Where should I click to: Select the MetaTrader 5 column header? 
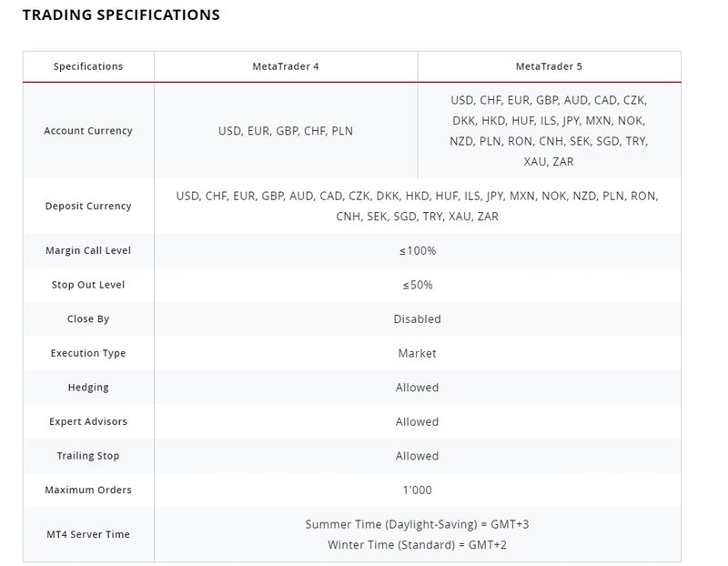pyautogui.click(x=549, y=66)
